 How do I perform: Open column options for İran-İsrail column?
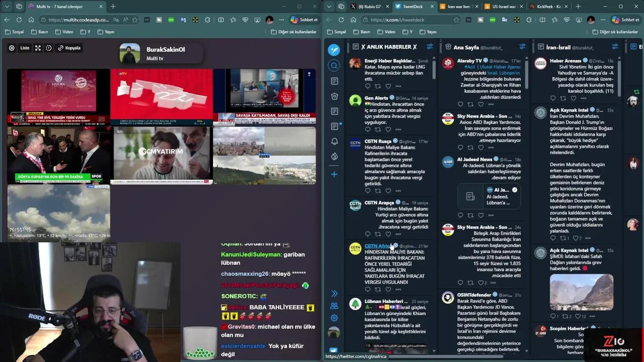(615, 47)
